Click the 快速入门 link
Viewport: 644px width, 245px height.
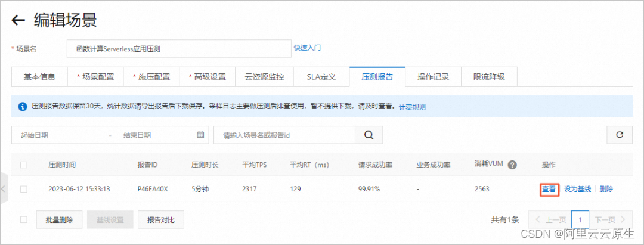pyautogui.click(x=307, y=48)
